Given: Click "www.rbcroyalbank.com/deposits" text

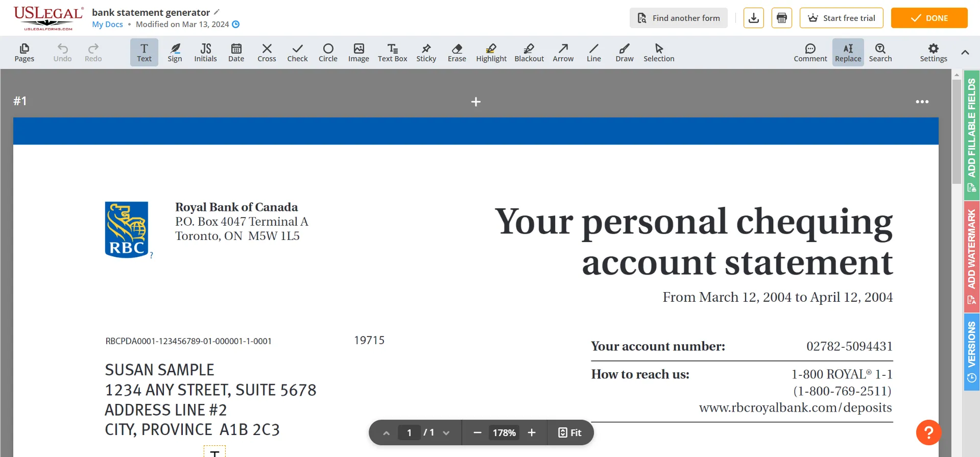Looking at the screenshot, I should coord(796,407).
